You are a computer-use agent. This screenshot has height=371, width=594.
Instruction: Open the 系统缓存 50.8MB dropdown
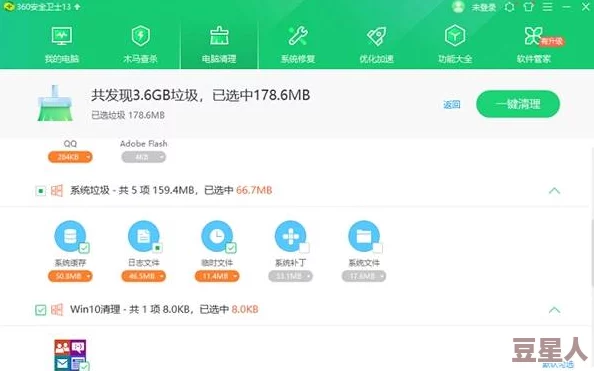coord(70,276)
